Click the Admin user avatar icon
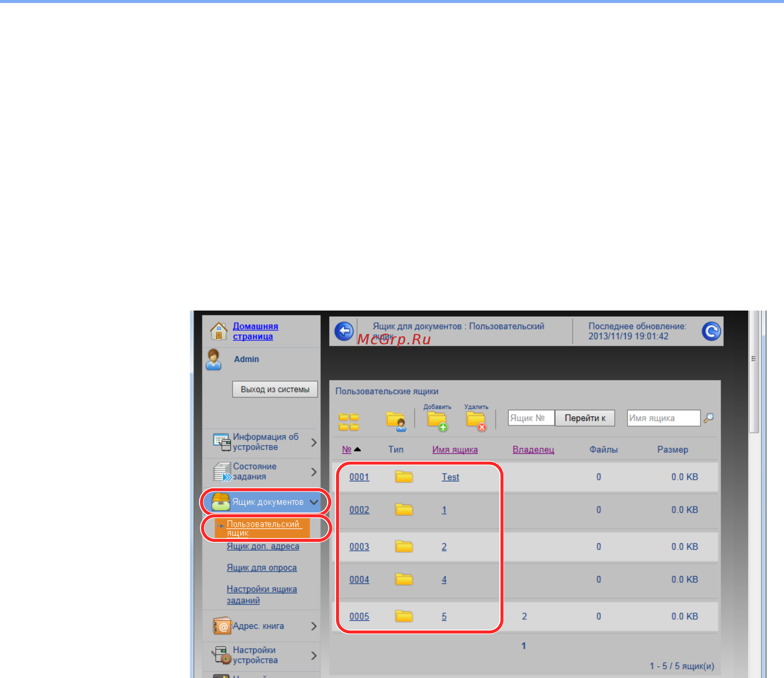 tap(213, 360)
